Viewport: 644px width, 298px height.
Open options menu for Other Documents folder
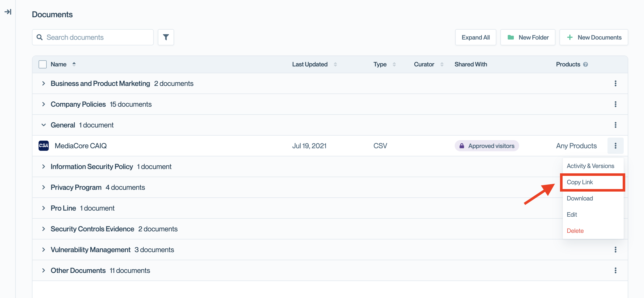(615, 270)
